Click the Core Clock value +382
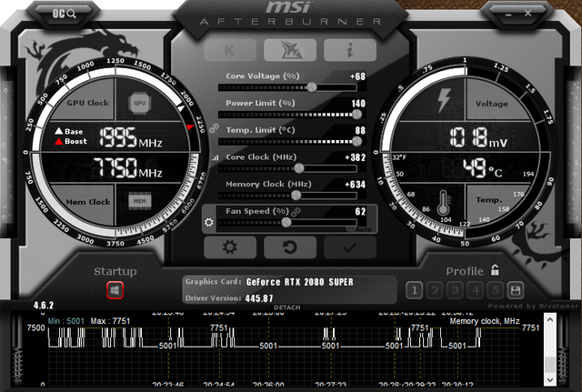Viewport: 582px width, 392px height. (x=356, y=157)
